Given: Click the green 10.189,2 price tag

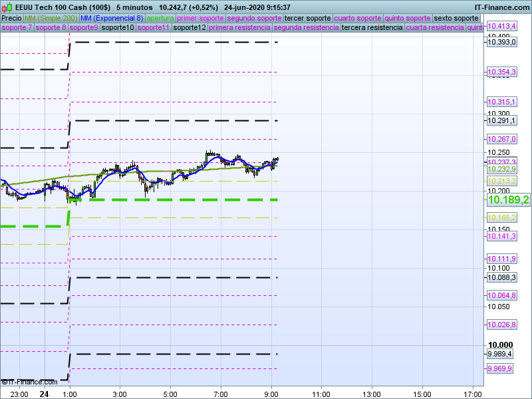Looking at the screenshot, I should click(x=508, y=199).
